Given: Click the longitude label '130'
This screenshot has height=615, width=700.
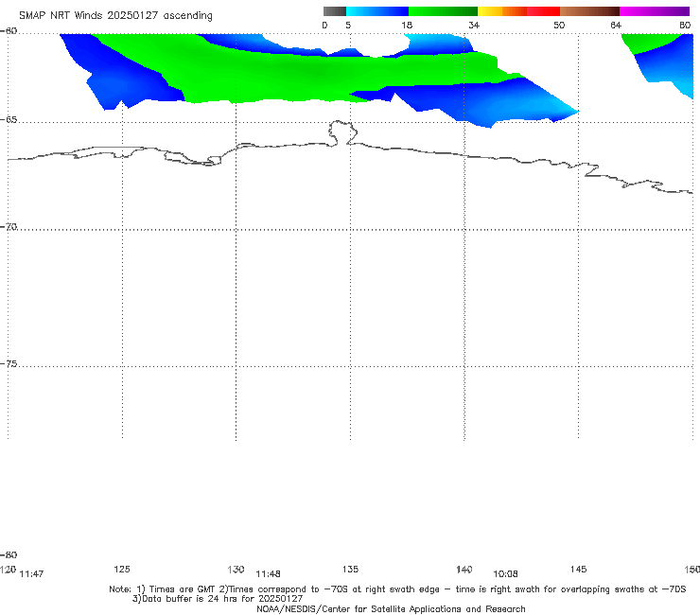Looking at the screenshot, I should click(x=236, y=569).
